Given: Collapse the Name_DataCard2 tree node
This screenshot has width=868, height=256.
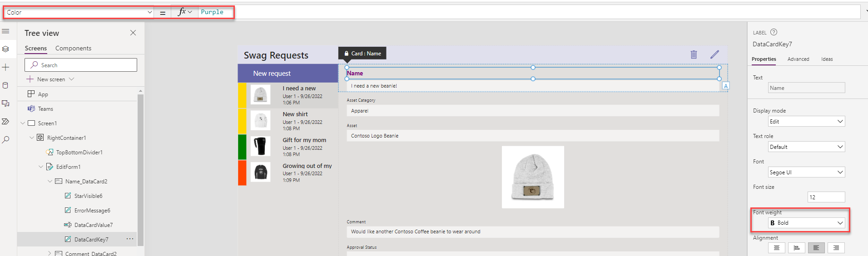Looking at the screenshot, I should coord(50,182).
